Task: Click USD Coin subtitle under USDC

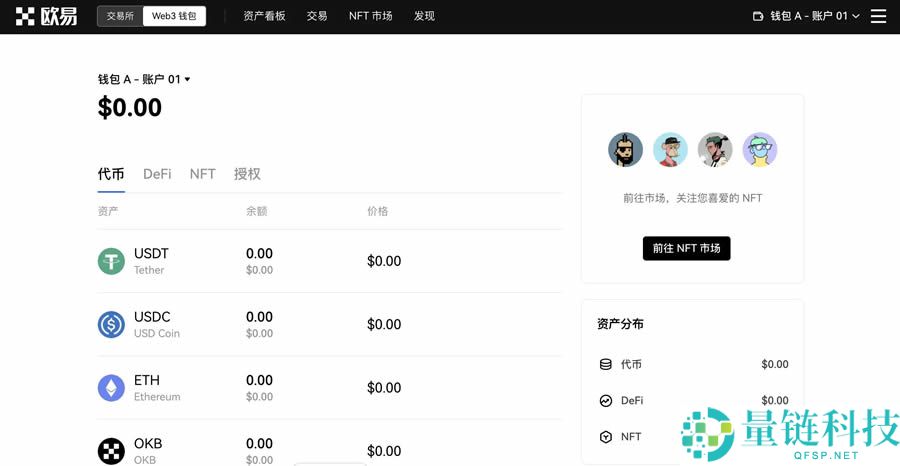Action: click(157, 333)
